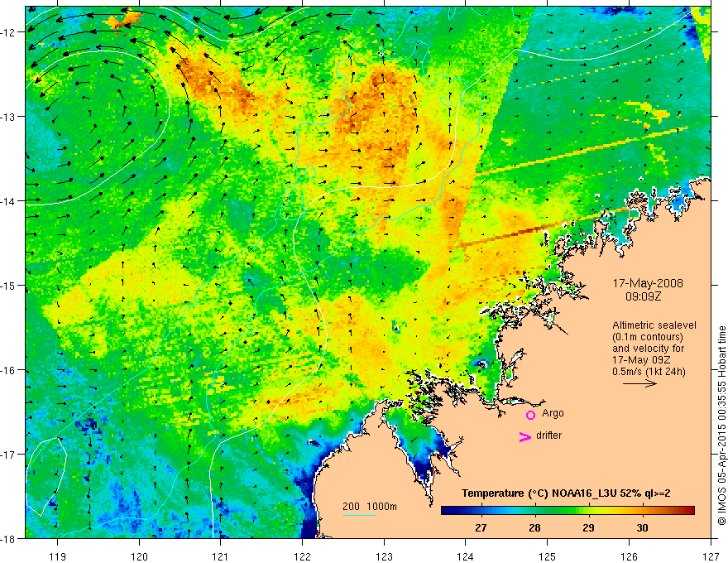Click the 'drifter' legend label

[548, 435]
